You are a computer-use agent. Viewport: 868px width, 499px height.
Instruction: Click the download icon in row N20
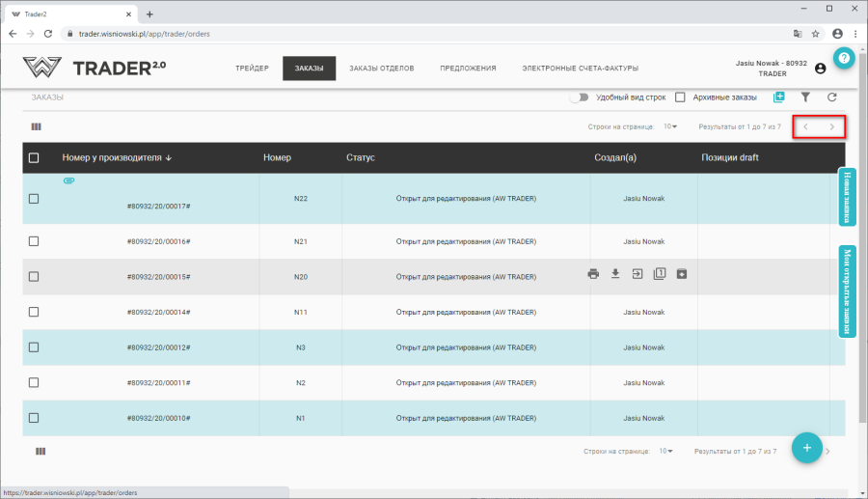(x=615, y=273)
